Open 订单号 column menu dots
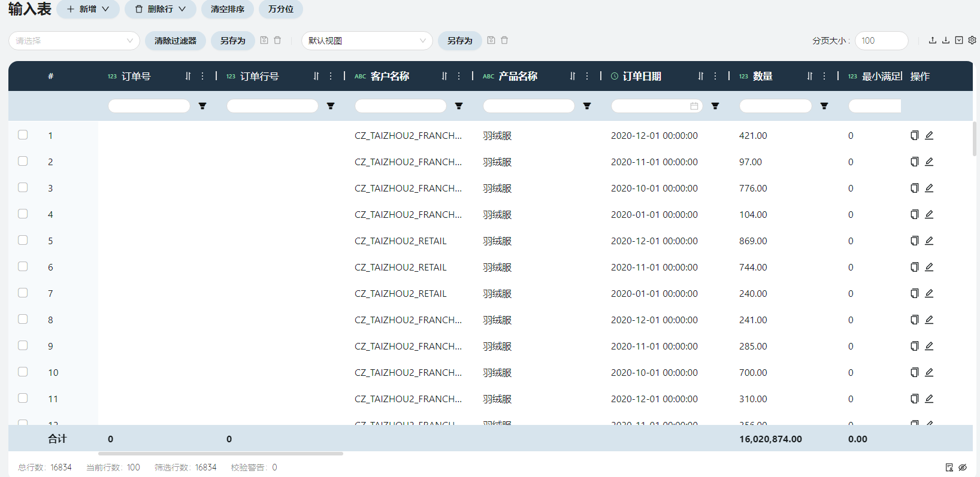The width and height of the screenshot is (980, 477). click(202, 76)
